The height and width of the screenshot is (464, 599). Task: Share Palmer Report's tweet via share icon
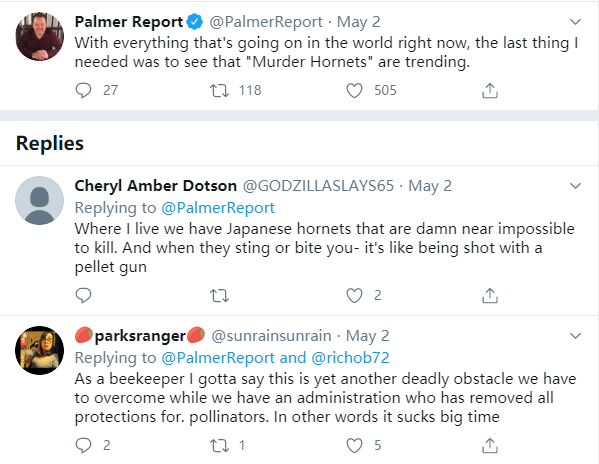(490, 91)
